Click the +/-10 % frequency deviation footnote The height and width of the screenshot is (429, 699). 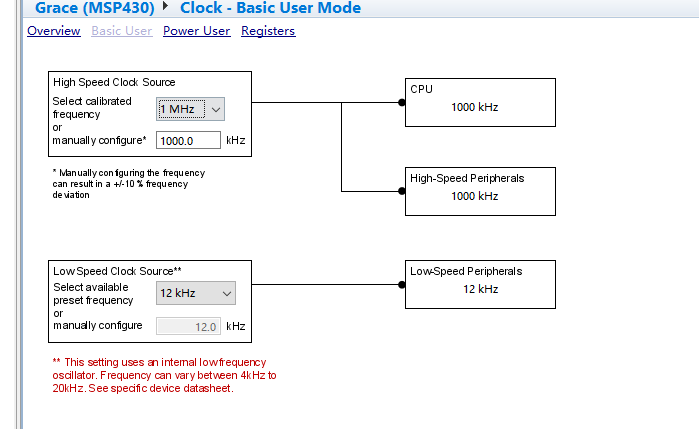click(128, 184)
